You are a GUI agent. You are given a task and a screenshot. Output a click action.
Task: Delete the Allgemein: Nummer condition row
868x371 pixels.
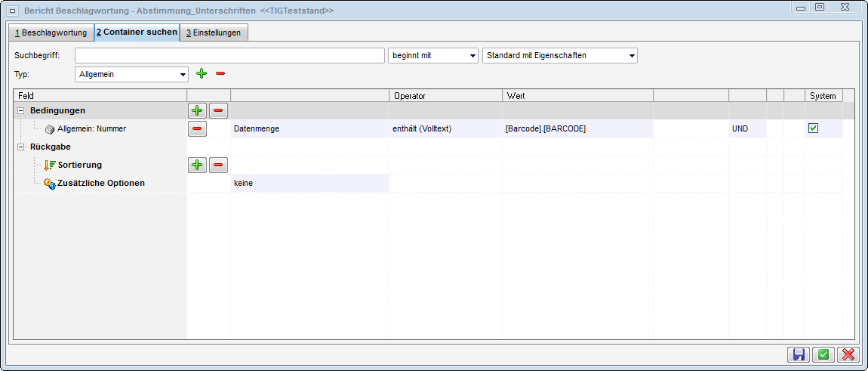[197, 129]
